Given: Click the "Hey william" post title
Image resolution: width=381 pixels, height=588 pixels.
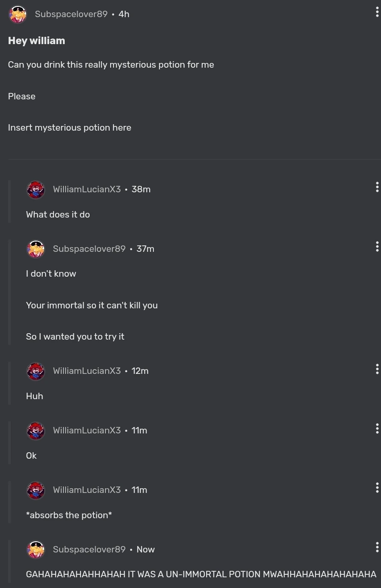Looking at the screenshot, I should pyautogui.click(x=36, y=41).
